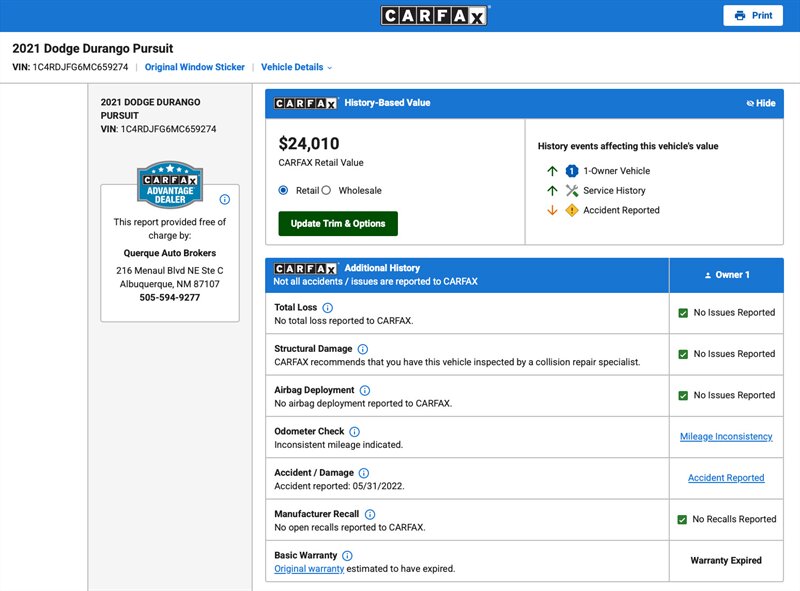Image resolution: width=800 pixels, height=591 pixels.
Task: Click the Airbag Deployment No Issues checkmark
Action: tap(683, 396)
